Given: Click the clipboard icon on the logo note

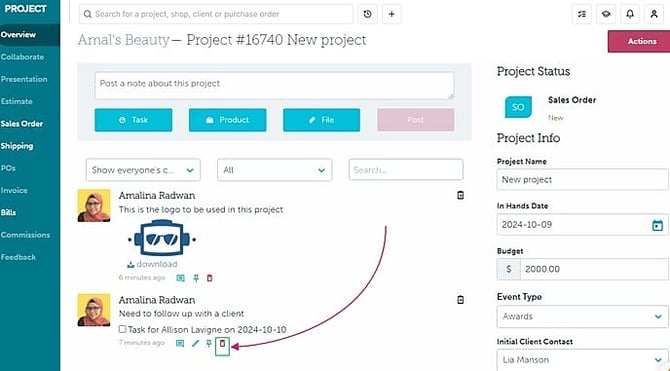Looking at the screenshot, I should [460, 195].
